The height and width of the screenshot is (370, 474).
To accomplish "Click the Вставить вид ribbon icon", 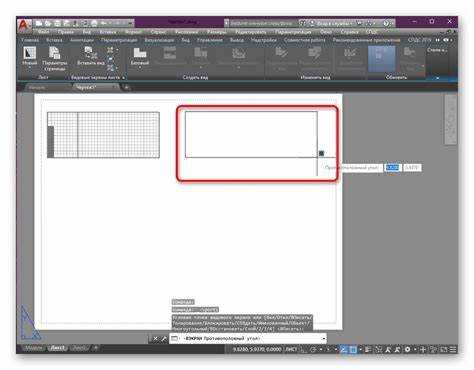I will pos(91,56).
